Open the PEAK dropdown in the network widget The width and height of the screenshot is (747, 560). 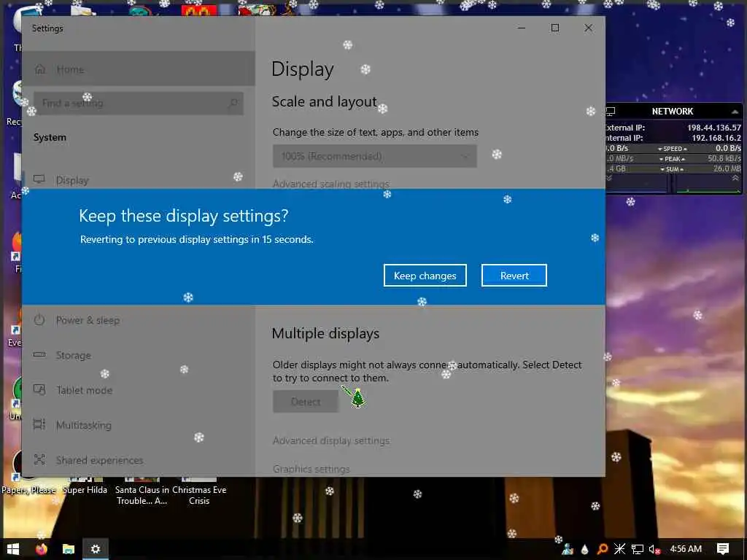(x=672, y=159)
